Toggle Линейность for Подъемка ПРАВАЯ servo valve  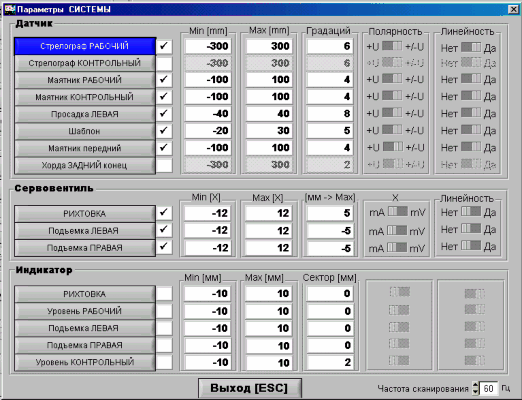coord(471,246)
